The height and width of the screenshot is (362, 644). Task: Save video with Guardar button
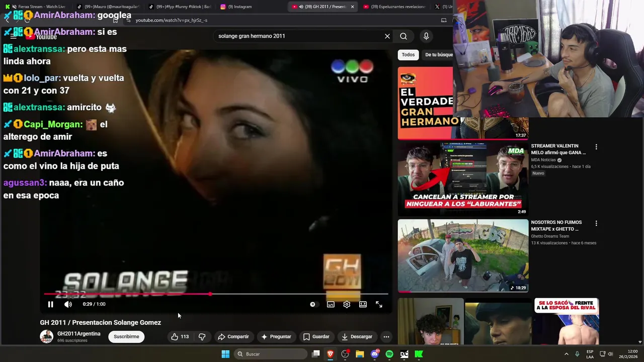(x=316, y=337)
